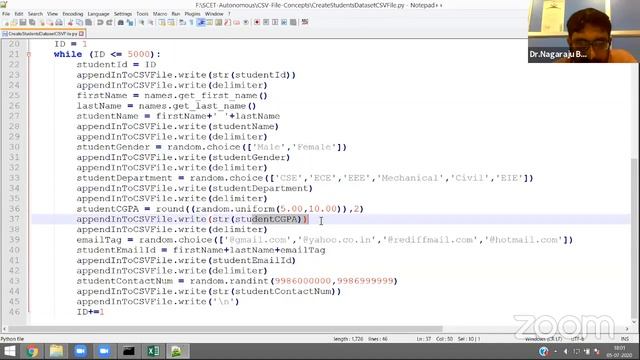Image resolution: width=640 pixels, height=360 pixels.
Task: Click the 'UTF-8' encoding status entry
Action: pyautogui.click(x=578, y=339)
